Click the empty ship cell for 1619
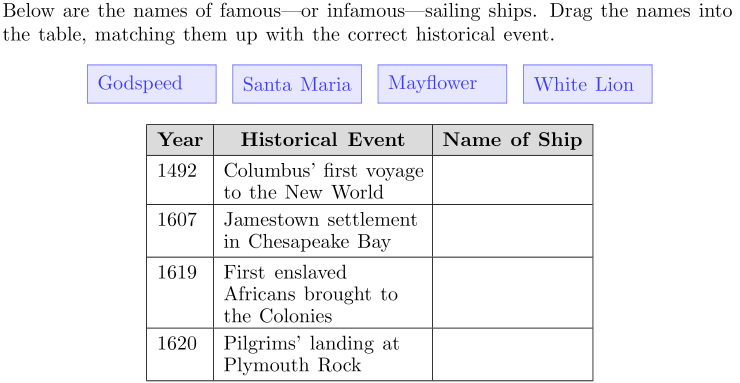The height and width of the screenshot is (383, 740). (513, 293)
